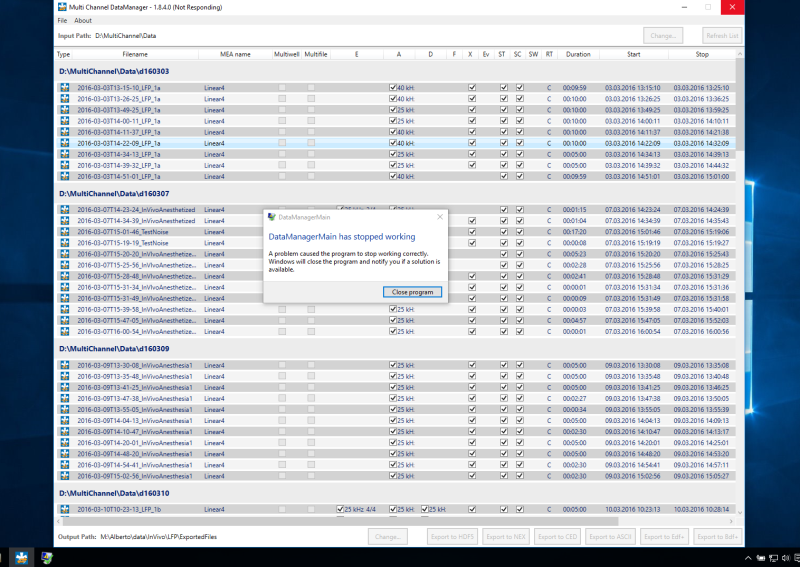Screen dimensions: 800x567
Task: Open DataManager app in the taskbar
Action: coord(21,557)
